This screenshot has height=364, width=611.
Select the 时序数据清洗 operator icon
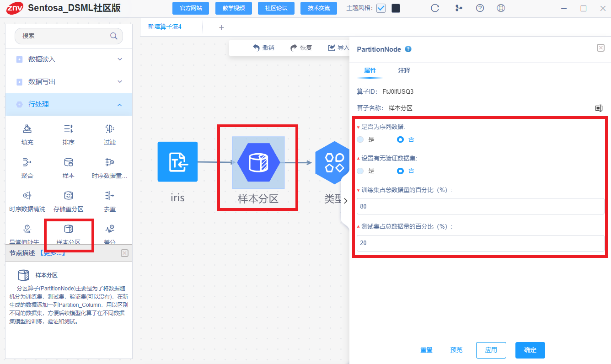[x=27, y=196]
